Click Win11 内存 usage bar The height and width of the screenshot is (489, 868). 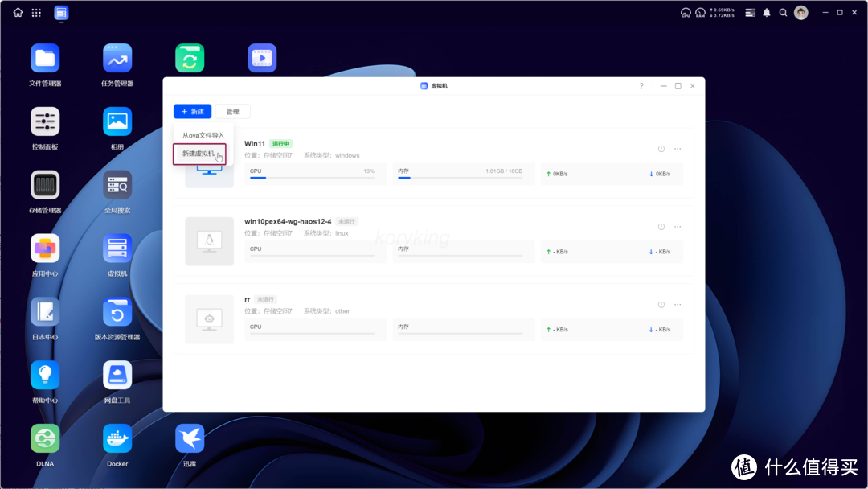pos(460,178)
